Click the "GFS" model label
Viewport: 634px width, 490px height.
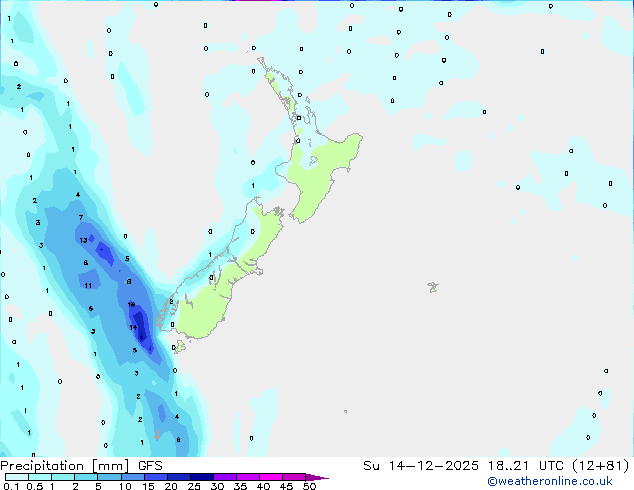150,466
